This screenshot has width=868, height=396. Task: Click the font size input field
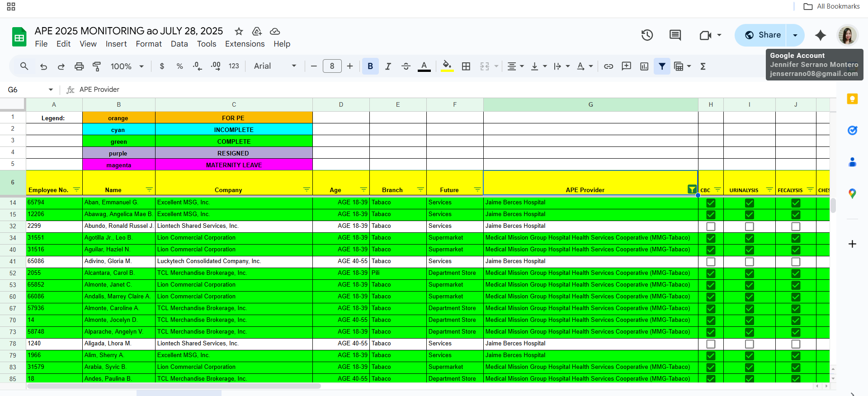(x=332, y=66)
